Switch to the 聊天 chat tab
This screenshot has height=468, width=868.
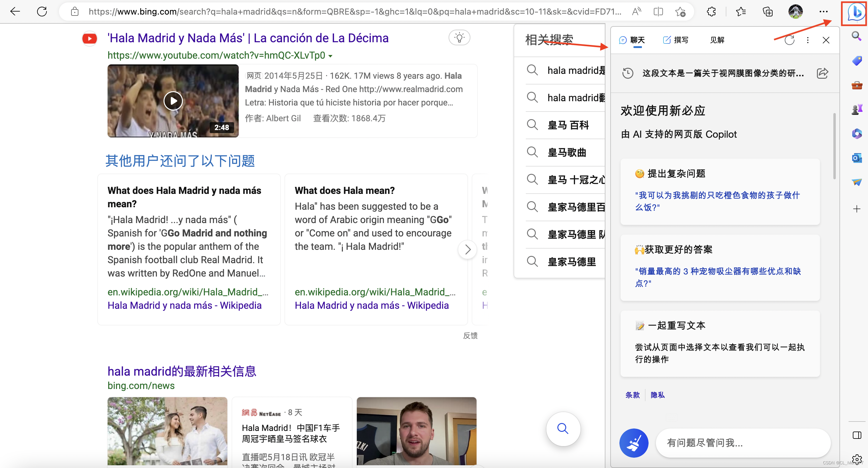coord(632,40)
